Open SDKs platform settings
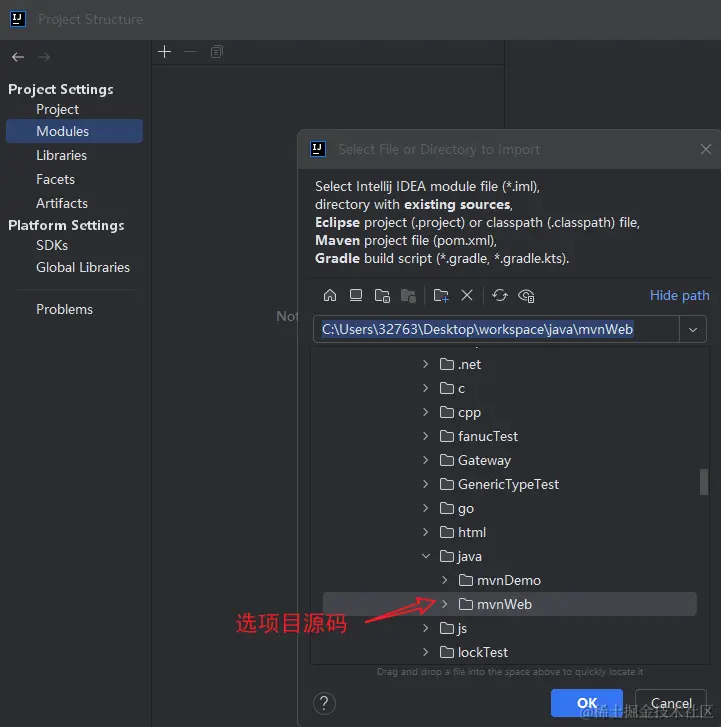 (52, 245)
